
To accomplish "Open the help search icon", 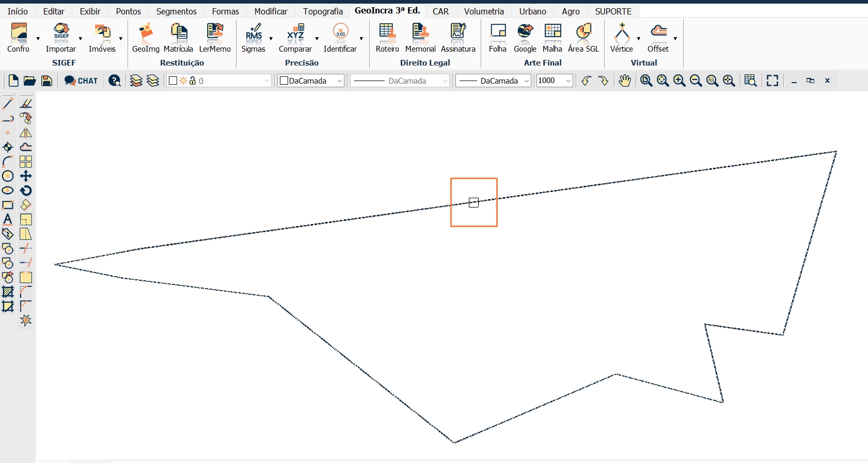I will [115, 81].
